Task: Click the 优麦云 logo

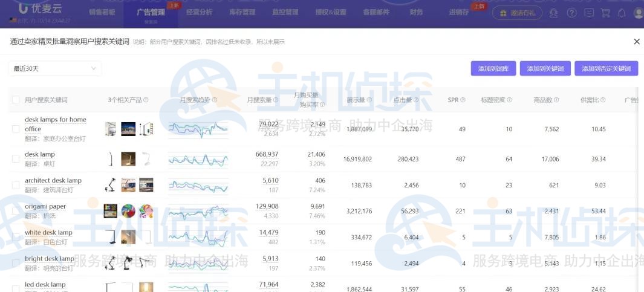Action: [39, 8]
